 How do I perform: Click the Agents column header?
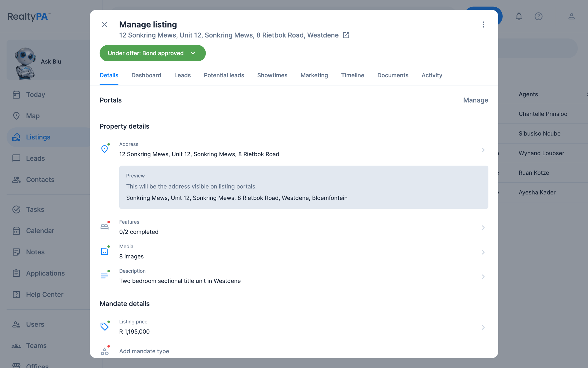tap(528, 94)
